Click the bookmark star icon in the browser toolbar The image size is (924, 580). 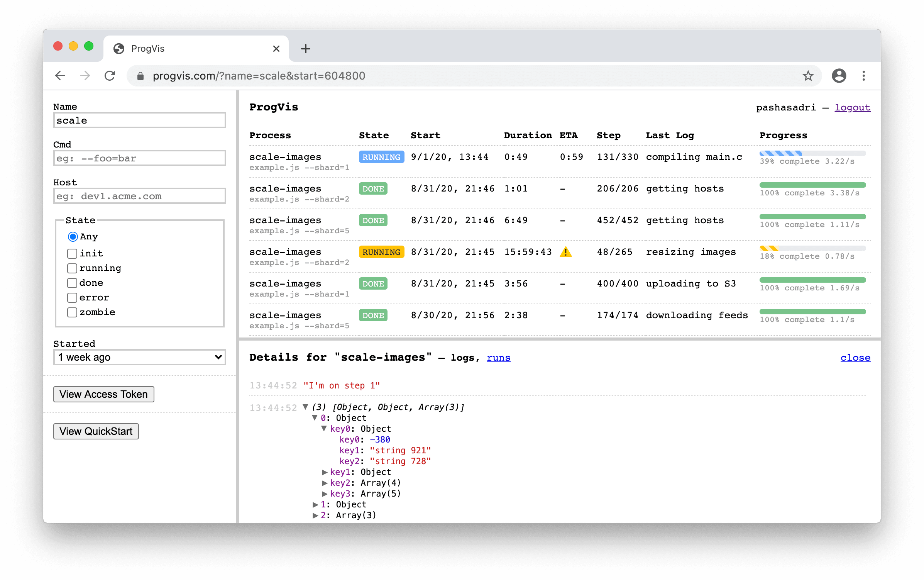807,75
